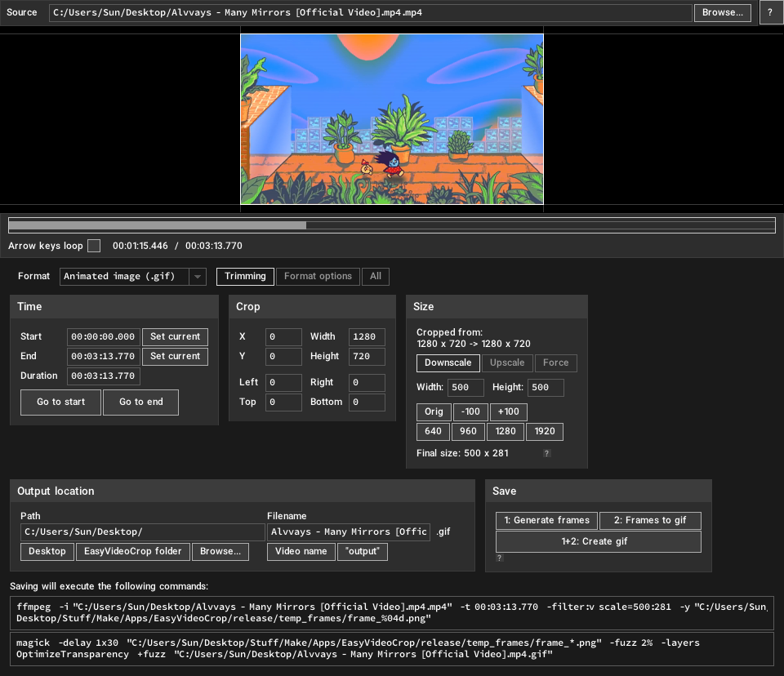This screenshot has width=784, height=676.
Task: Click the Size Height field
Action: pyautogui.click(x=546, y=388)
